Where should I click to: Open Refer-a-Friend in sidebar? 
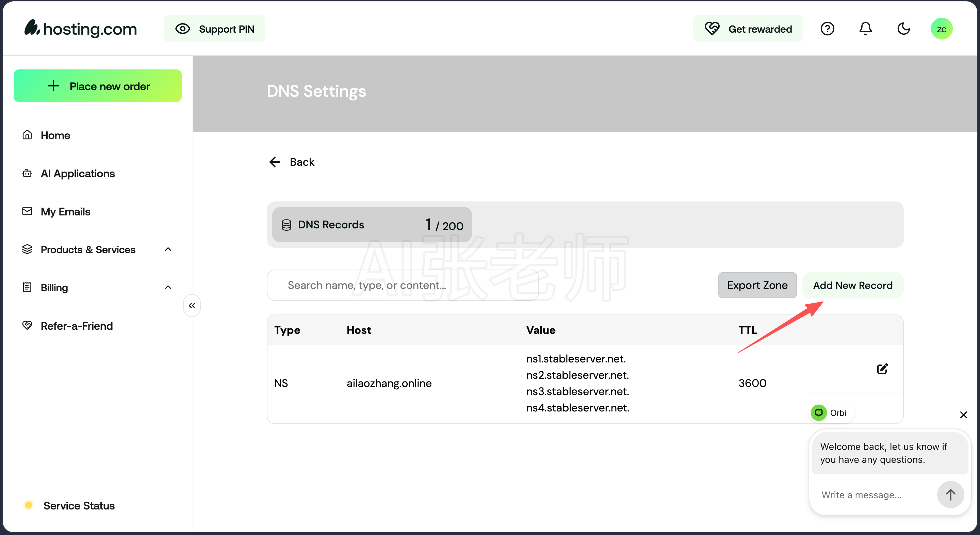tap(77, 326)
